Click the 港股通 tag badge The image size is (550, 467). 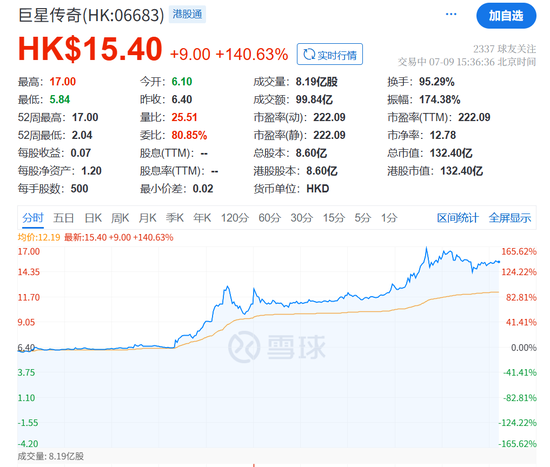187,14
